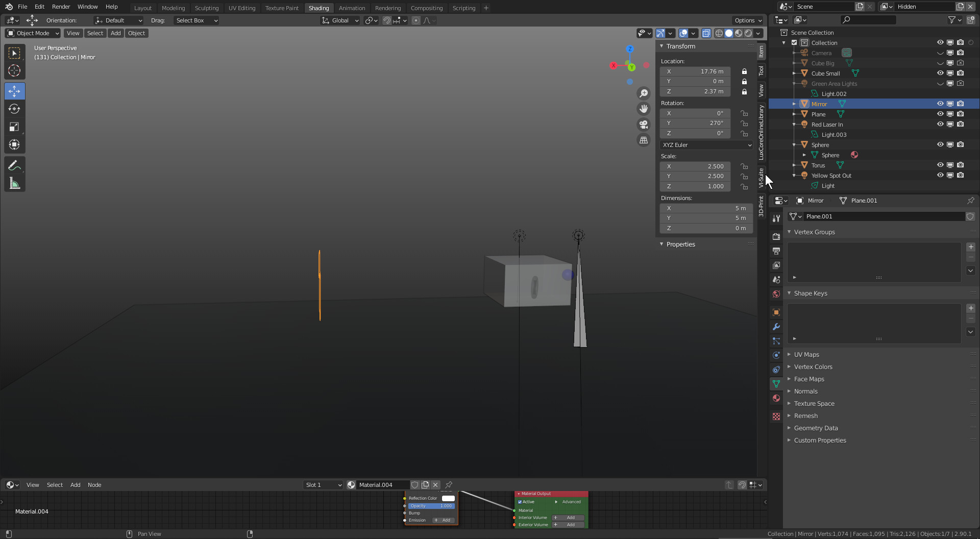Viewport: 980px width, 539px height.
Task: Open the Render menu
Action: tap(61, 7)
